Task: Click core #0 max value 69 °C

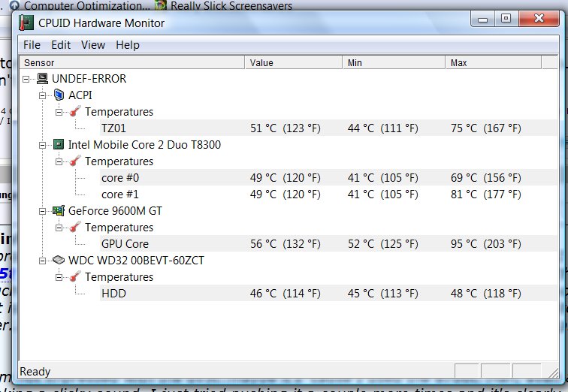Action: [x=486, y=178]
